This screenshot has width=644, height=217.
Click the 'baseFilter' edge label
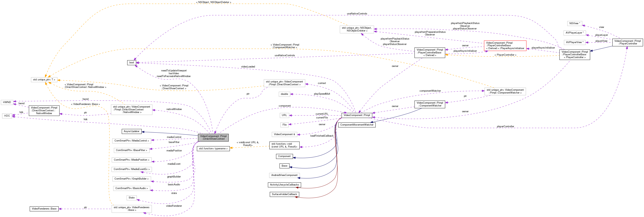[x=174, y=142]
